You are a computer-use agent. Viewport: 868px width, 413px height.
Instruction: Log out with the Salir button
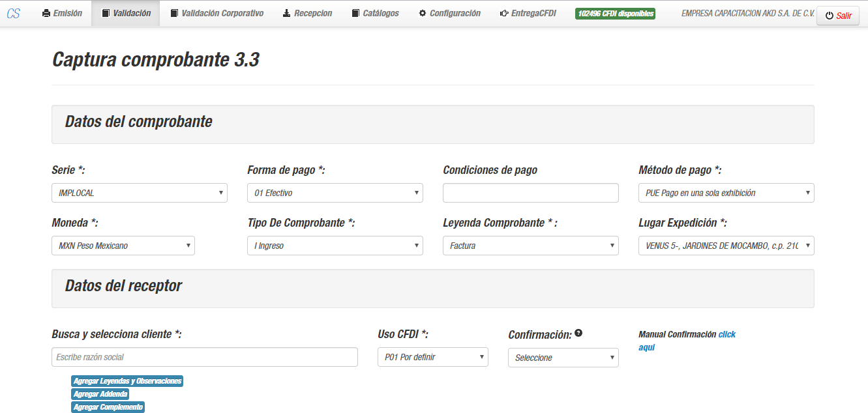click(838, 16)
